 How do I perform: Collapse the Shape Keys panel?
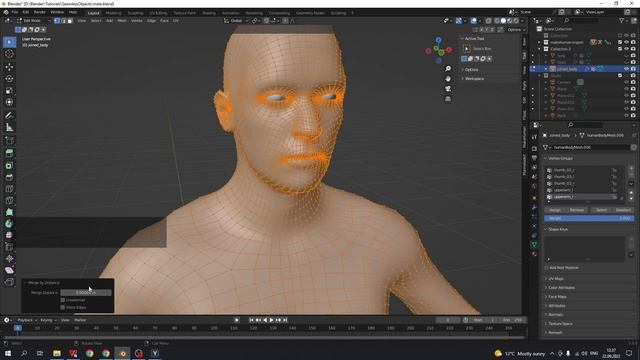click(x=557, y=229)
